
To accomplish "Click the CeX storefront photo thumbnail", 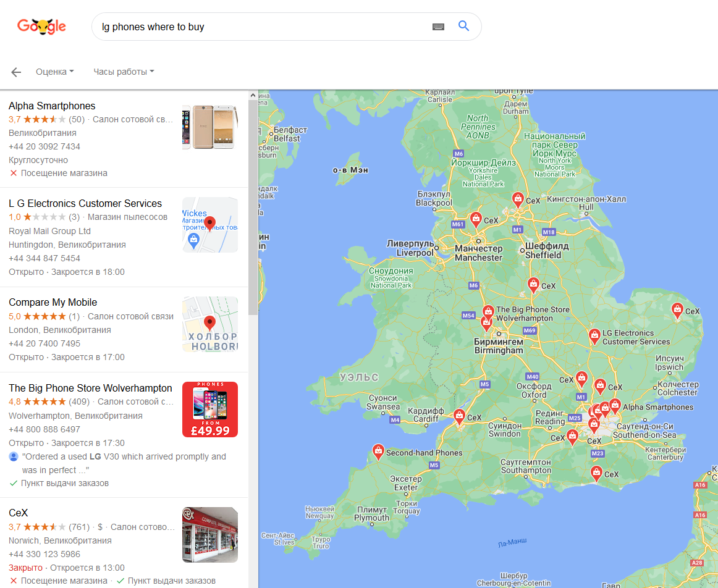I will point(209,534).
